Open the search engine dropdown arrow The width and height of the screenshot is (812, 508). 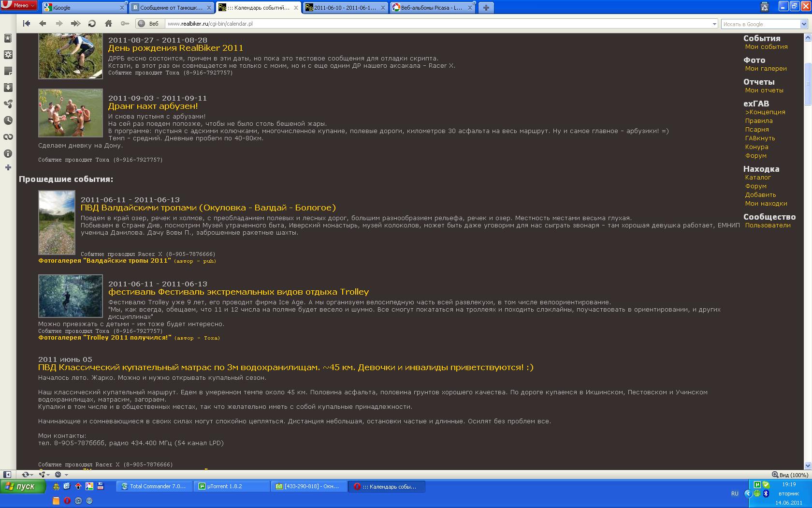point(804,24)
